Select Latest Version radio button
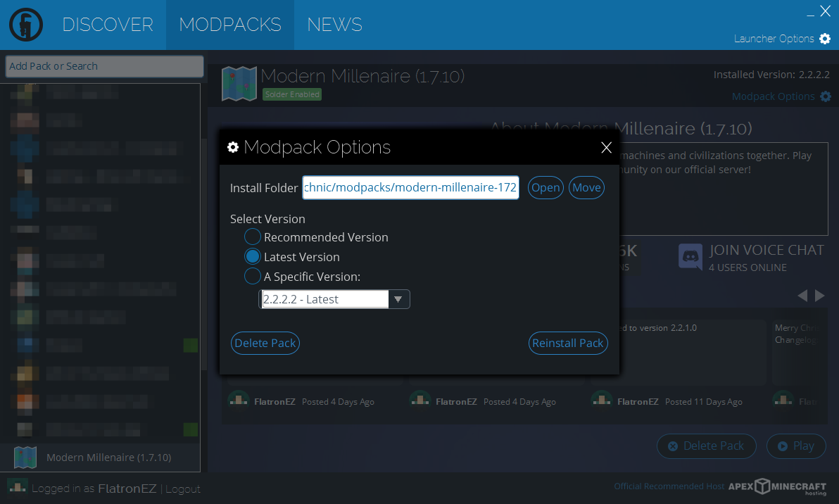 point(253,257)
